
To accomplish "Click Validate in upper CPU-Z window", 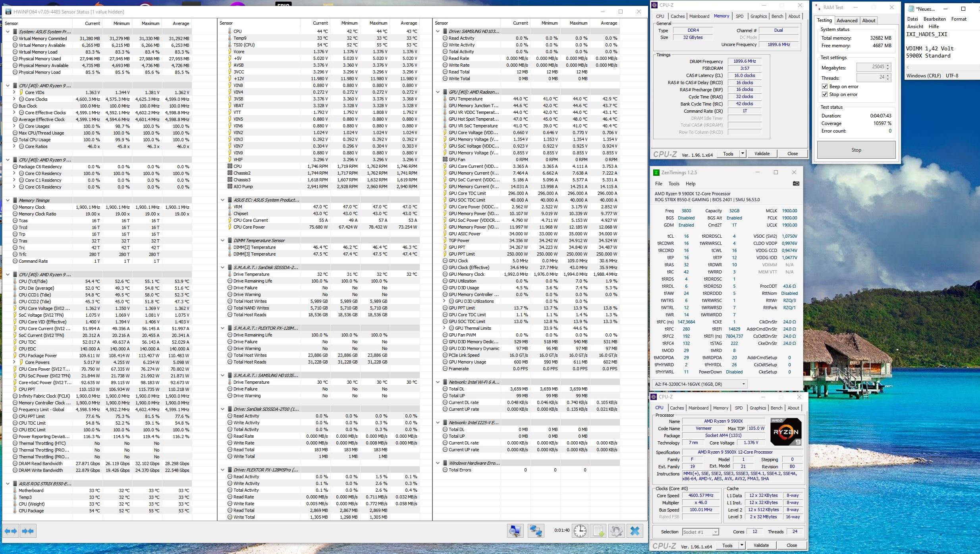I will [x=762, y=154].
